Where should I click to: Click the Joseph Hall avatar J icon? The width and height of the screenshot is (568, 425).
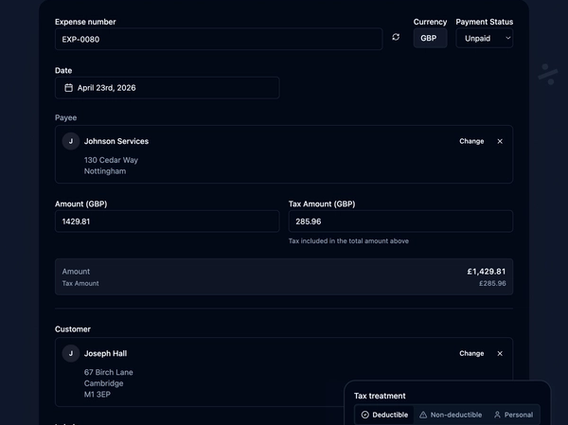coord(71,354)
